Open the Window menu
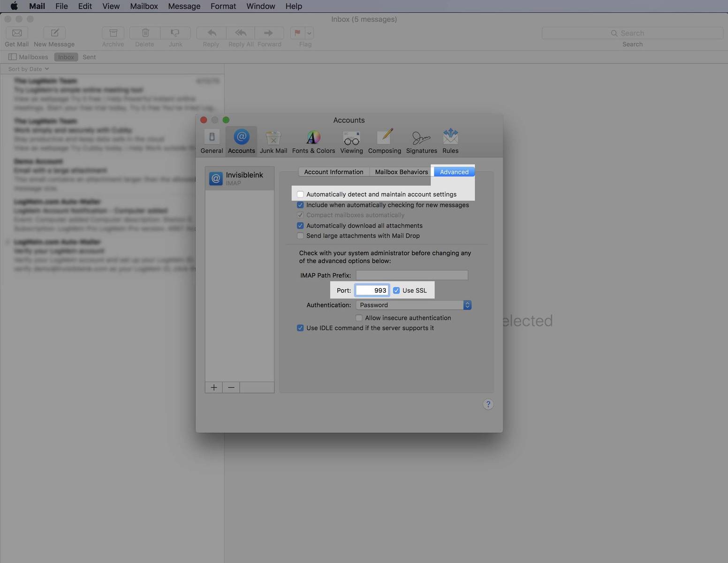The height and width of the screenshot is (563, 728). [x=261, y=6]
